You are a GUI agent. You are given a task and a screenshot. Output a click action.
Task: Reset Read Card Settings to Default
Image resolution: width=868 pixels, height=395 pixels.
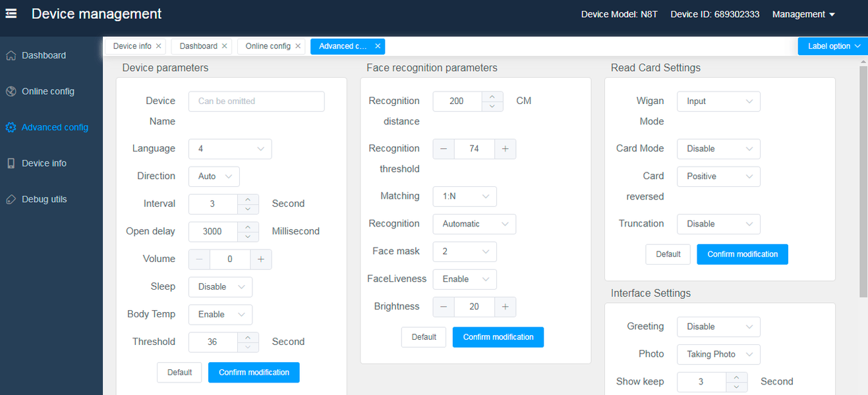tap(668, 254)
